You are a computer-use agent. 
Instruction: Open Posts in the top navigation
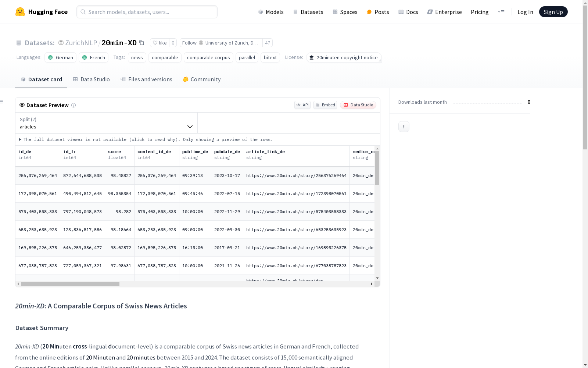pos(378,12)
